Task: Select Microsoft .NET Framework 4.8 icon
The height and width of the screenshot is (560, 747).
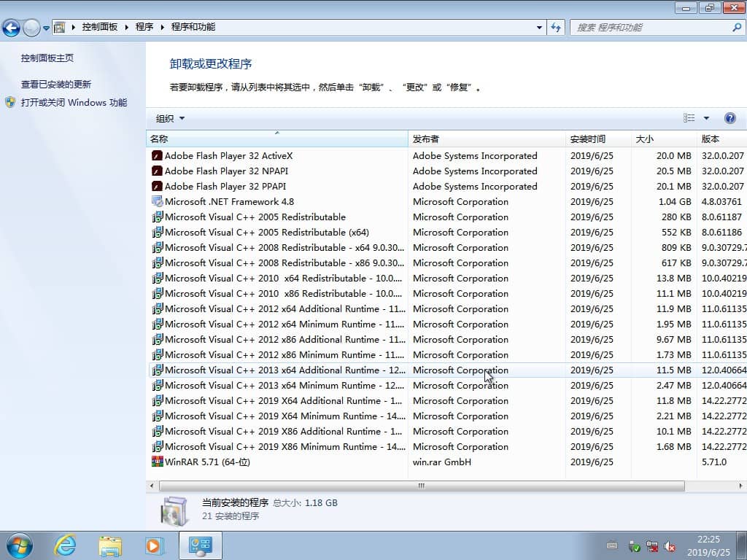Action: [157, 201]
